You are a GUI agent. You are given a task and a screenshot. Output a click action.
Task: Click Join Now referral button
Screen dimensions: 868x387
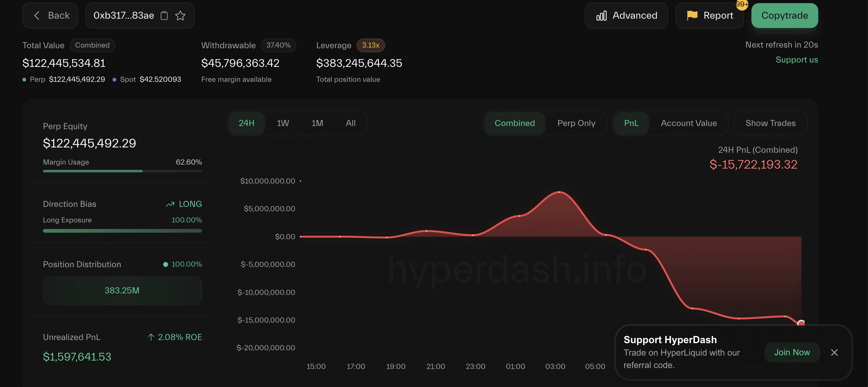point(792,352)
